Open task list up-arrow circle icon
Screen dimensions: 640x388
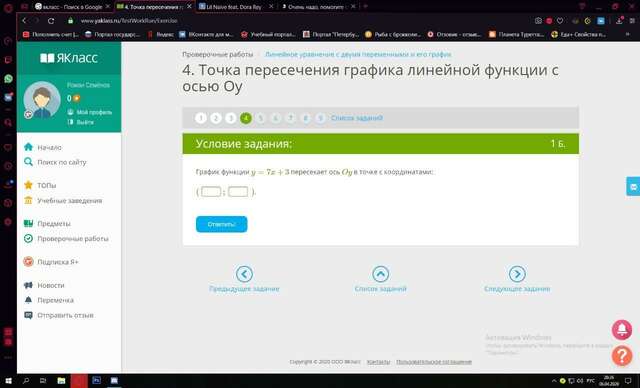[380, 274]
